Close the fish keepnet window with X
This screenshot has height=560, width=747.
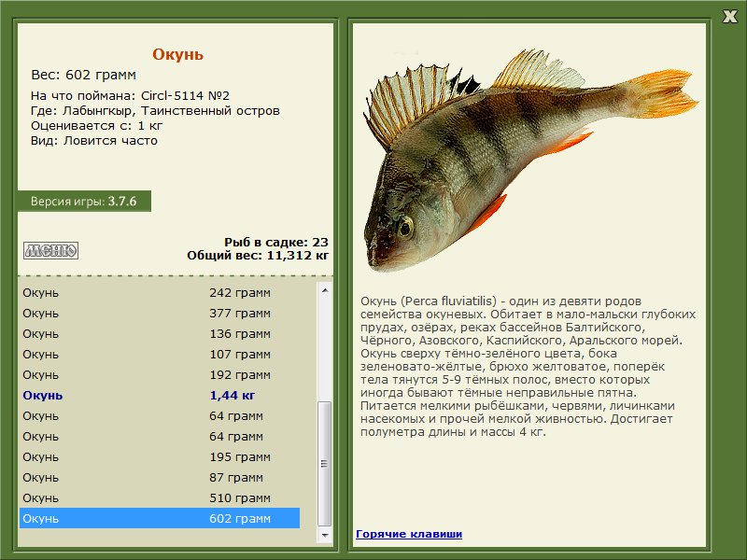click(729, 17)
